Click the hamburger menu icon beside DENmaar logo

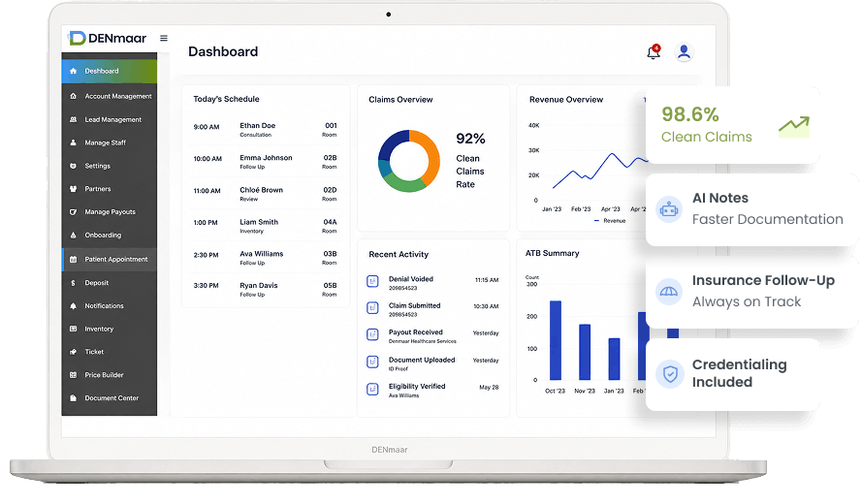pyautogui.click(x=164, y=38)
